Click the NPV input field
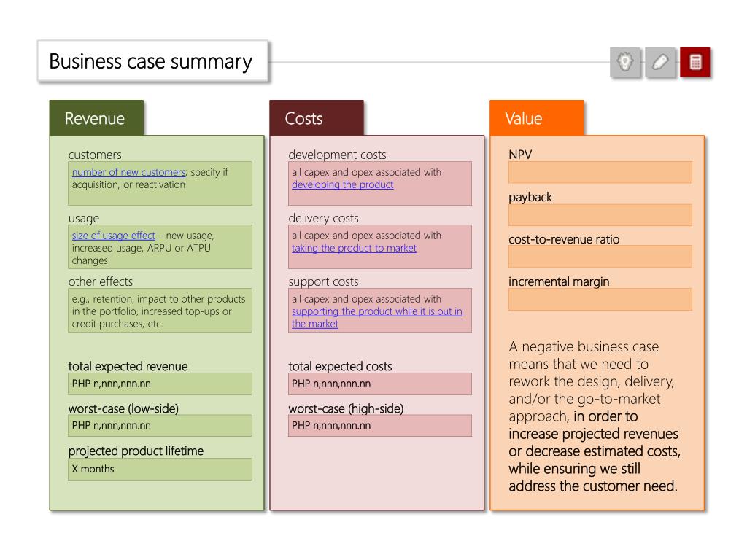This screenshot has width=747, height=560. coord(600,172)
